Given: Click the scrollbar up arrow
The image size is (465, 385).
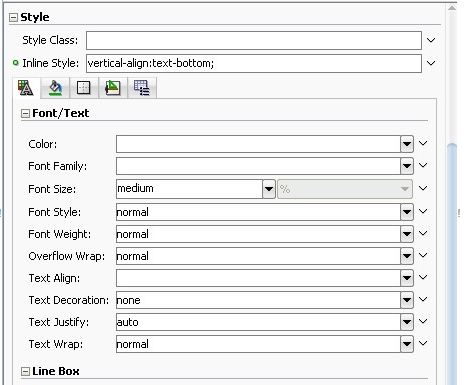Looking at the screenshot, I should click(452, 8).
